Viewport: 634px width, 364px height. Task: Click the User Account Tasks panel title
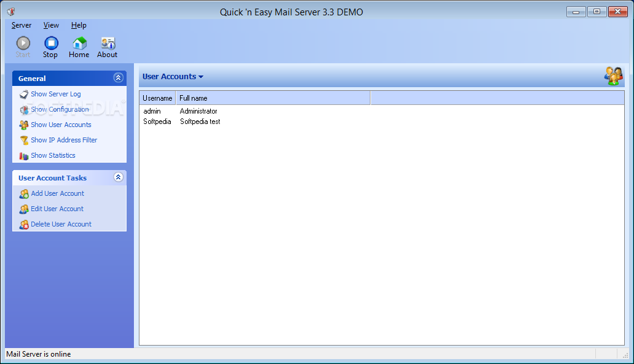click(53, 178)
